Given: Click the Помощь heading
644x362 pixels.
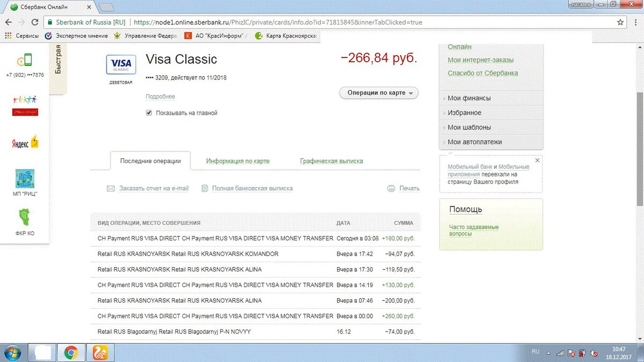Looking at the screenshot, I should pyautogui.click(x=466, y=210).
